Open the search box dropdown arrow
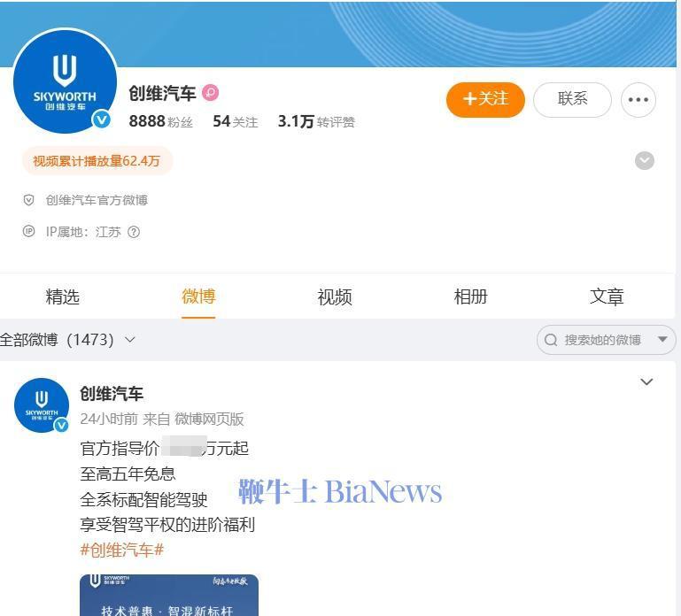 (x=662, y=340)
